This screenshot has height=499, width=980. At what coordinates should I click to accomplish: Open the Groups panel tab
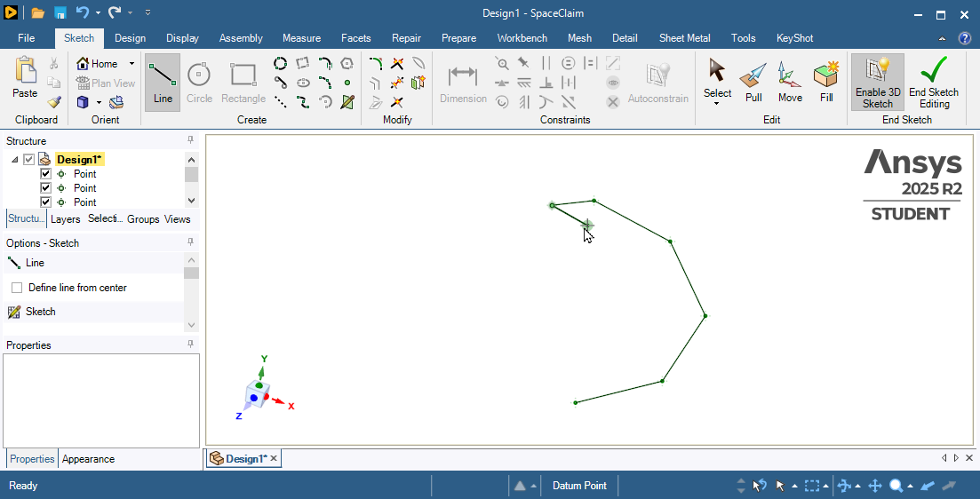[143, 219]
